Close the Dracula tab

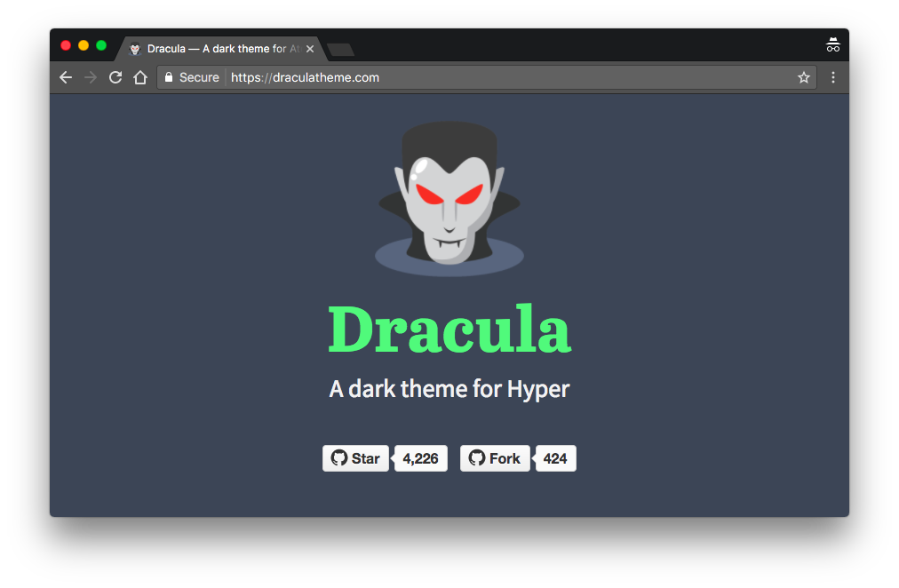pyautogui.click(x=310, y=49)
